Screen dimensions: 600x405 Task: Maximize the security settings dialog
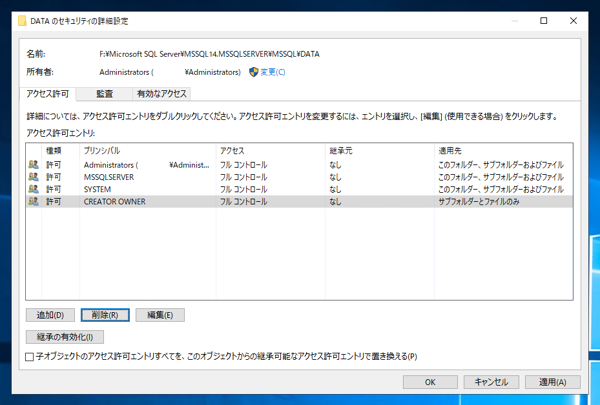click(x=543, y=21)
